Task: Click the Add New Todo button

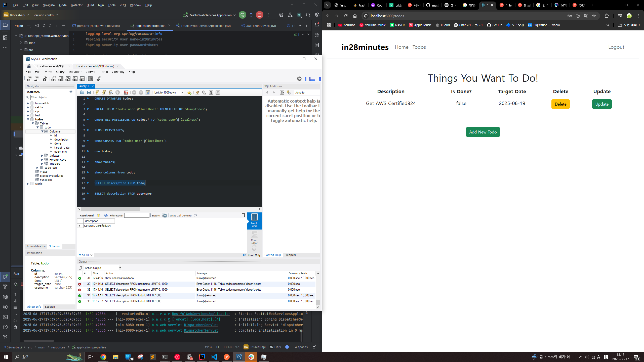Action: (x=482, y=132)
